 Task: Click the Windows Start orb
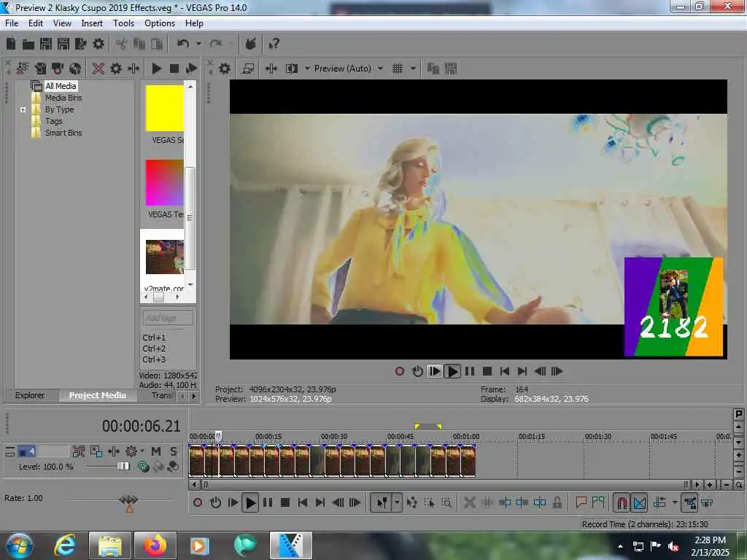(x=20, y=545)
